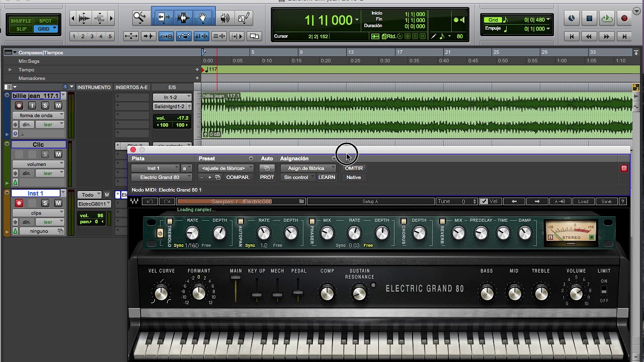This screenshot has width=644, height=362.
Task: Open the Electric Grand 80 insert selector
Action: pos(162,177)
